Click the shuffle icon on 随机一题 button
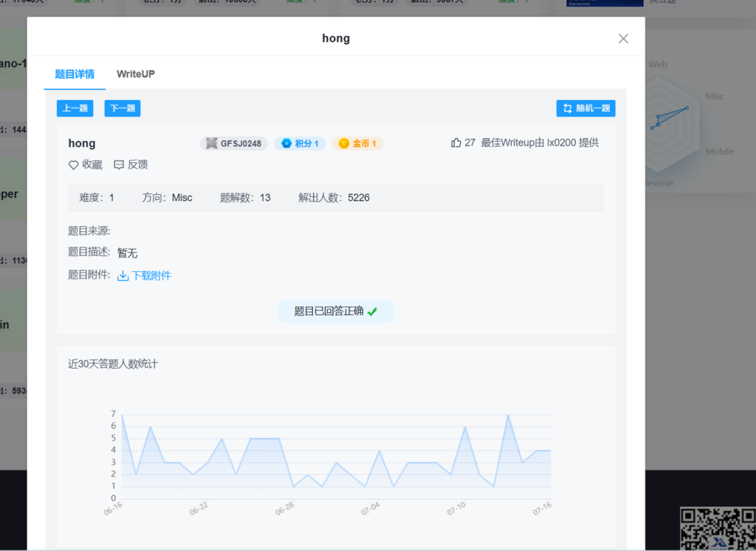This screenshot has height=551, width=756. click(x=568, y=109)
